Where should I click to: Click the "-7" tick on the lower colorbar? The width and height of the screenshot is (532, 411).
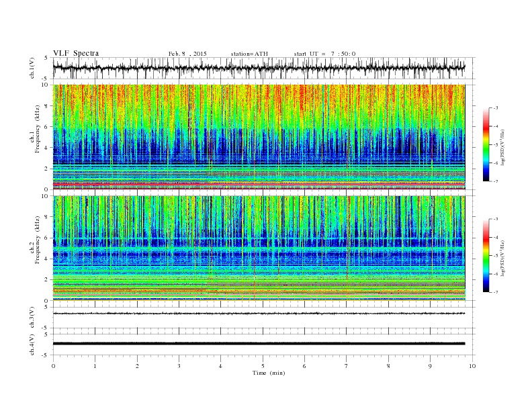coord(496,292)
